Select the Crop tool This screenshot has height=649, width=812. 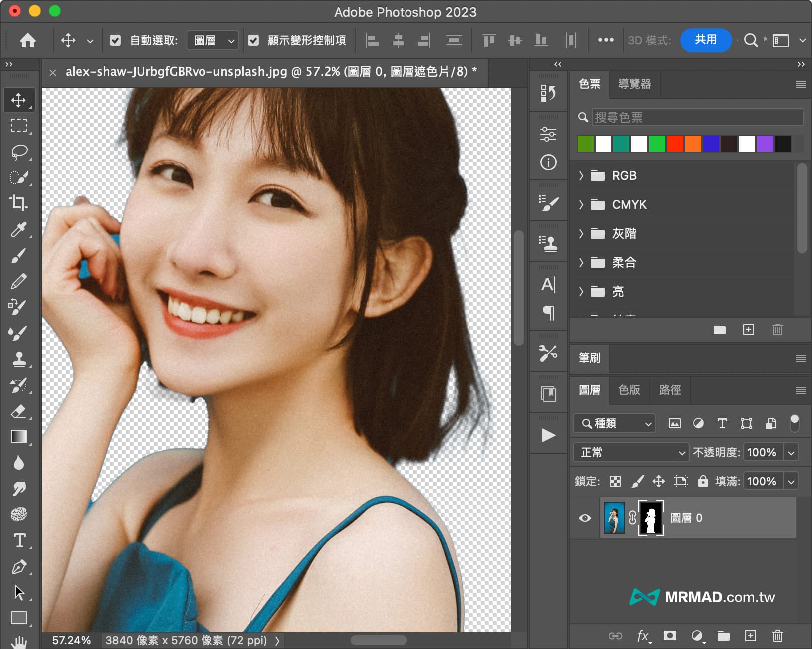(x=19, y=203)
